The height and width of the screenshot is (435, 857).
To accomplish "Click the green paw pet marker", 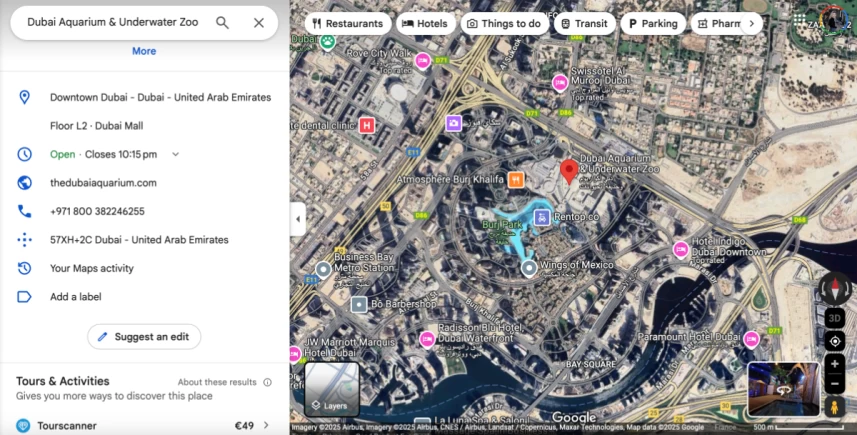I will click(x=327, y=42).
